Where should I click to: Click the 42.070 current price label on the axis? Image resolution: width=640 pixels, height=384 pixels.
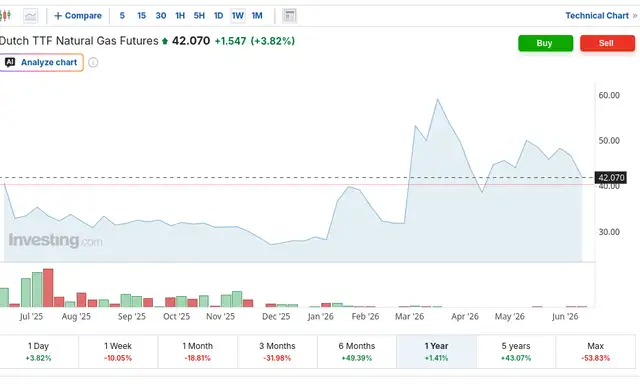point(611,178)
